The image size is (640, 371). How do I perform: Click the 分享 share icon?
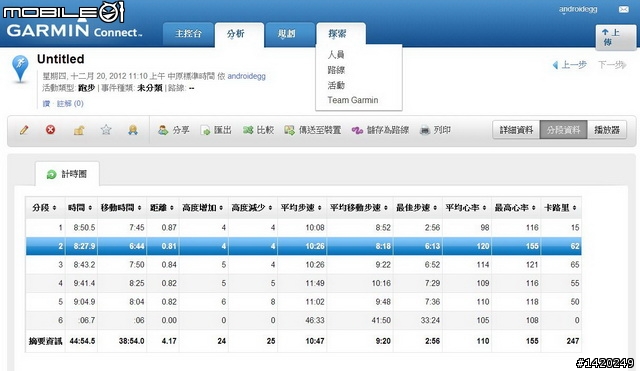pos(163,130)
